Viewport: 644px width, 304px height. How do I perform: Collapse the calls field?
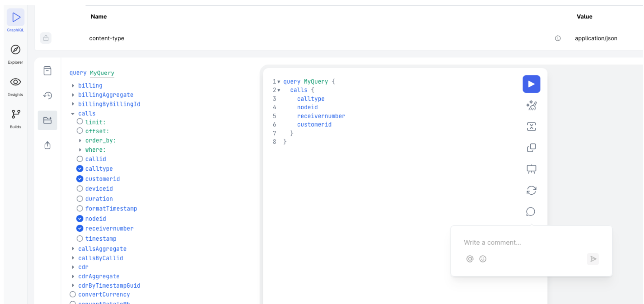[x=73, y=114]
